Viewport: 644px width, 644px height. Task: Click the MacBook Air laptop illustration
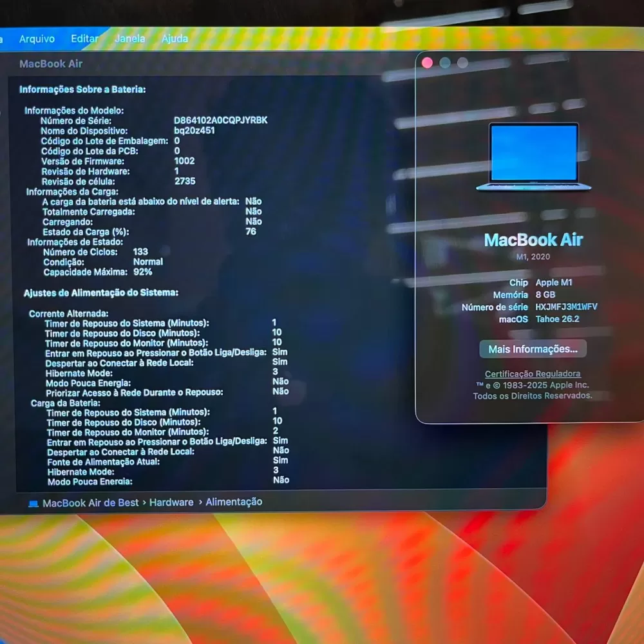coord(534,156)
